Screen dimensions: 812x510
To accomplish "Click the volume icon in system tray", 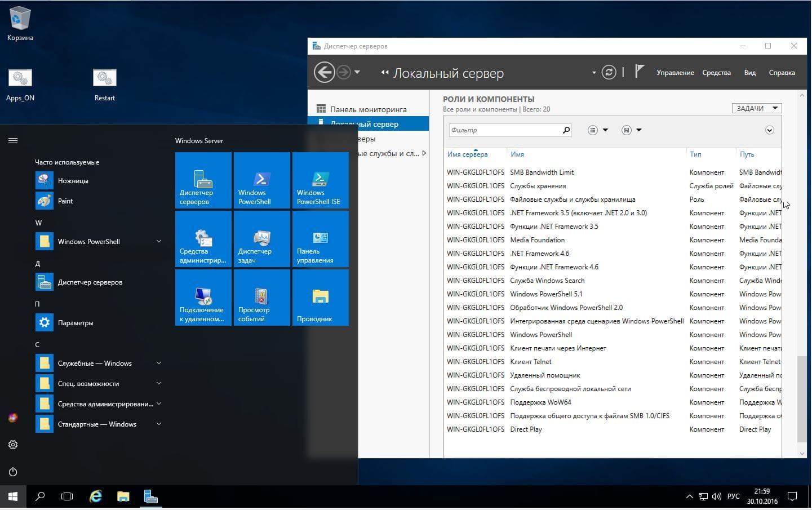I will 716,496.
